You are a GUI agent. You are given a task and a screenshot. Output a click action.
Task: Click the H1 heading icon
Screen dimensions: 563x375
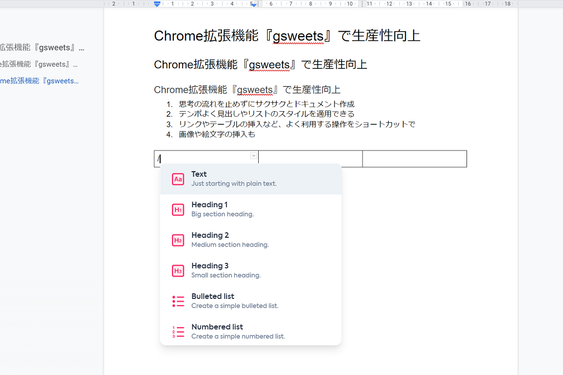pos(178,209)
